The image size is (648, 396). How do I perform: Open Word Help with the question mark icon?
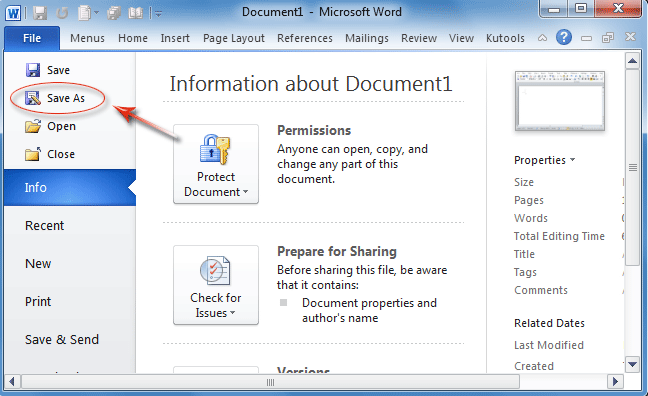564,38
